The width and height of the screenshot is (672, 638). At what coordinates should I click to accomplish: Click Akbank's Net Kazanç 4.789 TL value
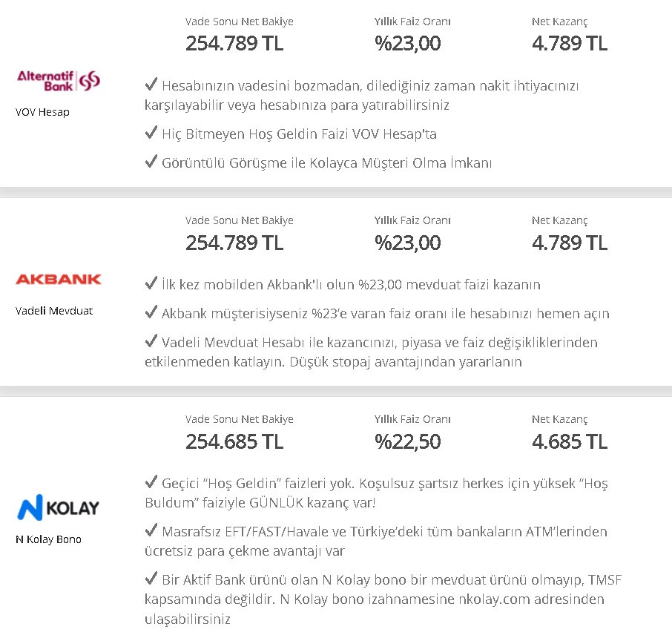[570, 243]
